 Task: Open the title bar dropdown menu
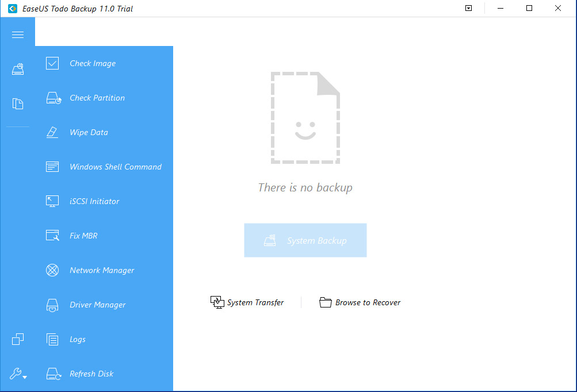pos(468,8)
